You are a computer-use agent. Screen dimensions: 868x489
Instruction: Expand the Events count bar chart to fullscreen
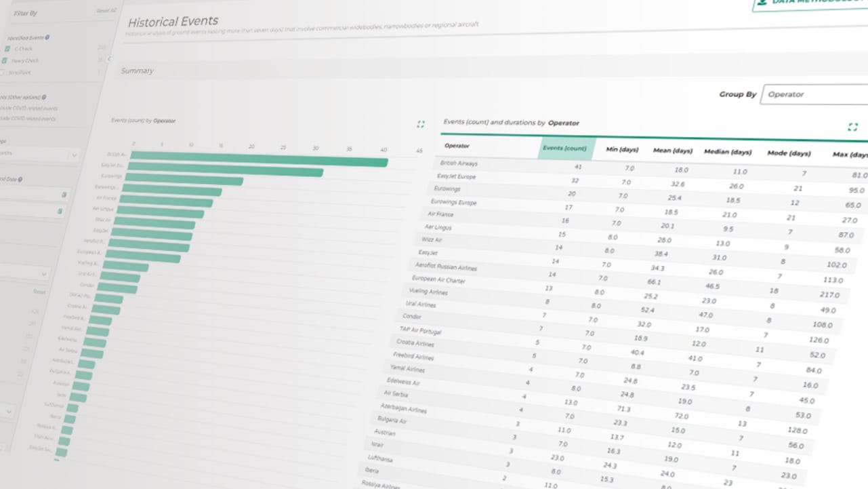point(420,124)
